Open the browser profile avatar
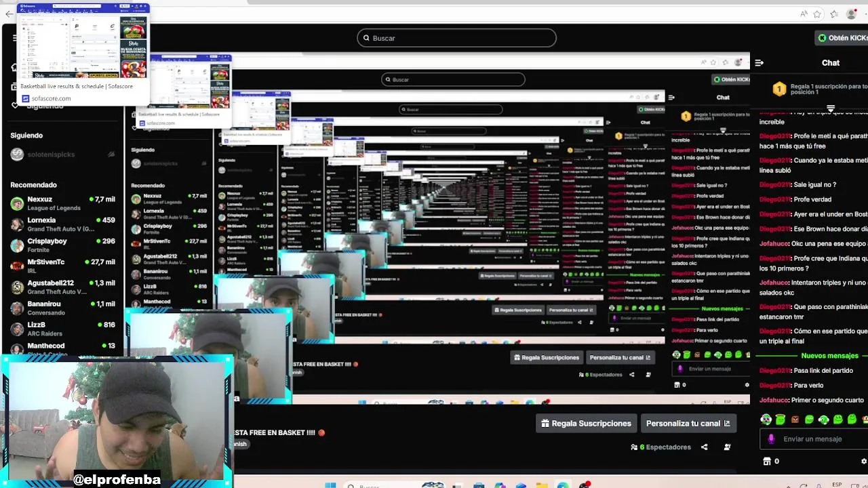The width and height of the screenshot is (868, 488). point(852,14)
